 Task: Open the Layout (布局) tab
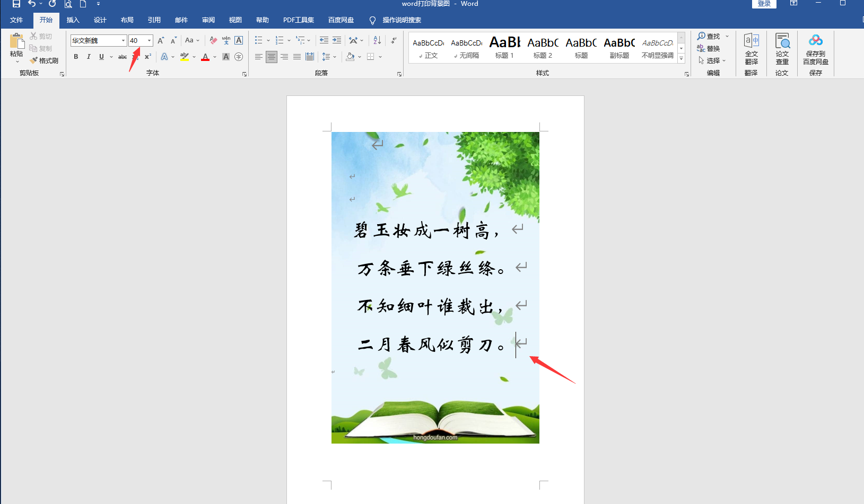(x=127, y=20)
